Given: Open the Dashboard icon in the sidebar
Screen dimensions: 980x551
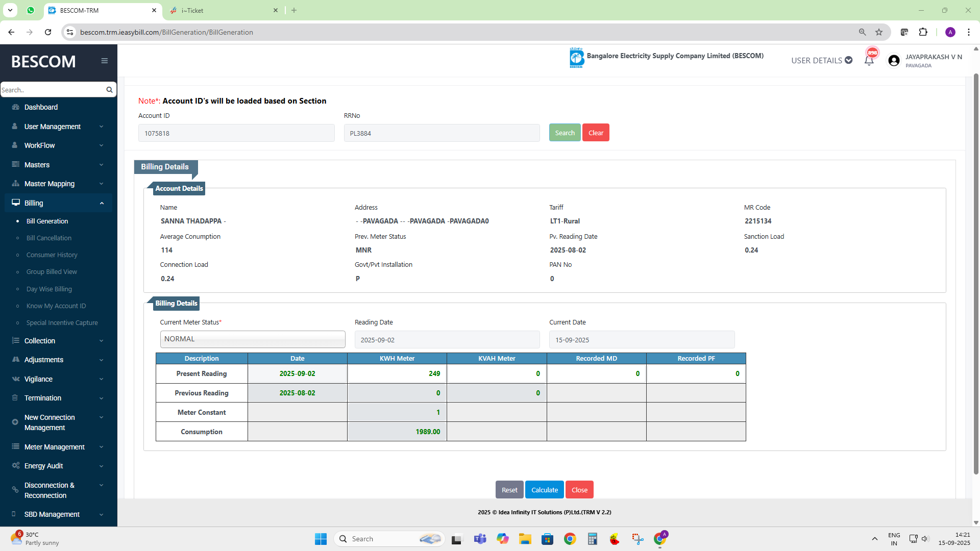Looking at the screenshot, I should pyautogui.click(x=15, y=107).
